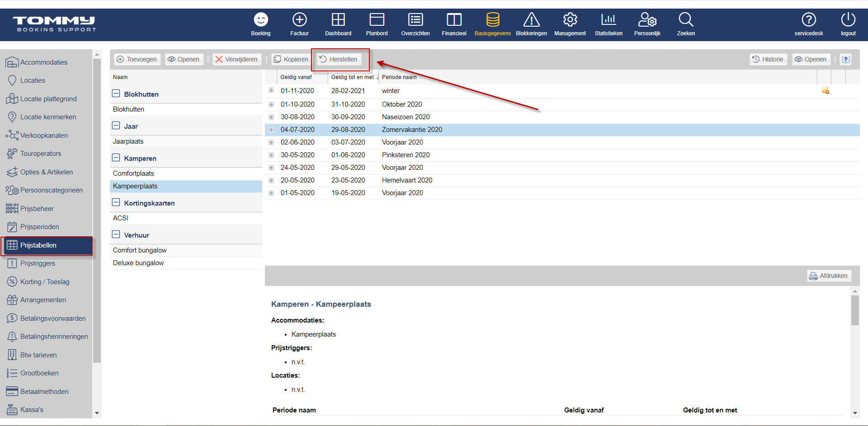This screenshot has height=426, width=868.
Task: Click the Herstellen button
Action: click(339, 59)
